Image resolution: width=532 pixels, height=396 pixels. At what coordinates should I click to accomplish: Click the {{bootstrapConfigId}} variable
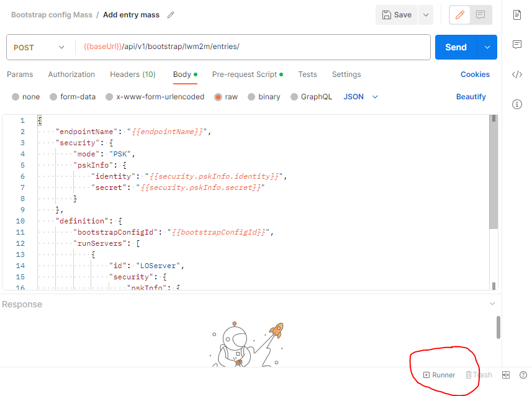[x=219, y=232]
